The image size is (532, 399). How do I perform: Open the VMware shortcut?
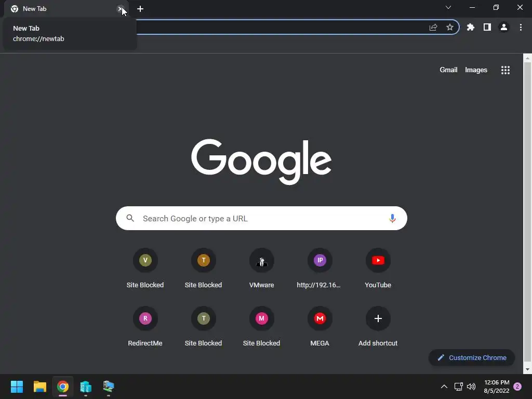pos(262,269)
